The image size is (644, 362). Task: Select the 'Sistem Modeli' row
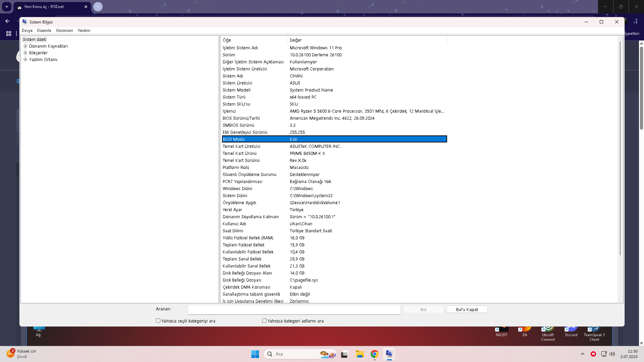point(334,90)
